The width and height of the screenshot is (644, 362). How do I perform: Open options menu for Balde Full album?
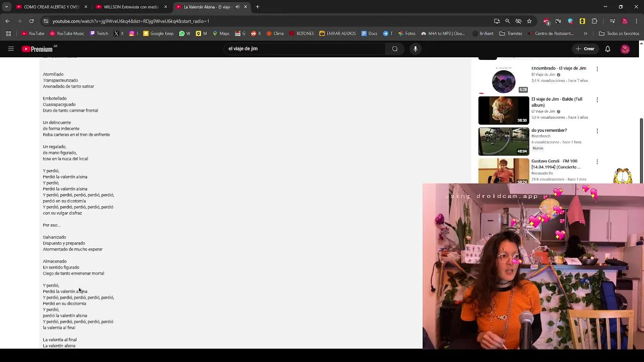pyautogui.click(x=597, y=100)
